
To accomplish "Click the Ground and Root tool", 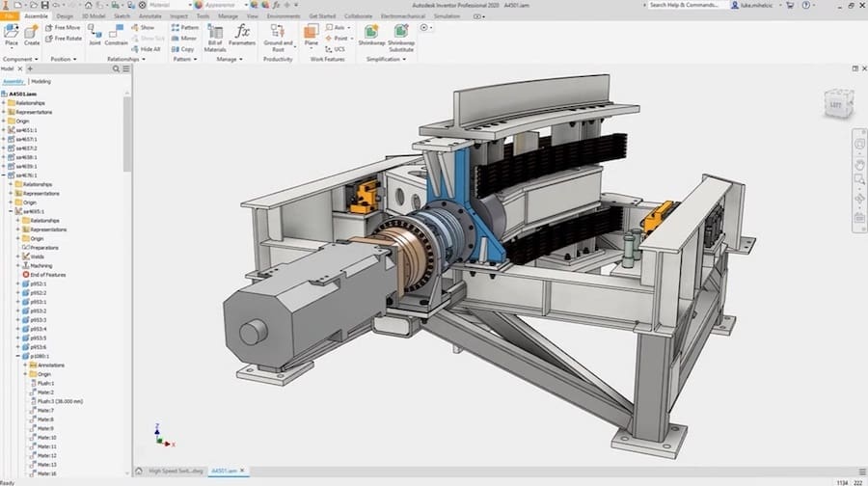I will [278, 35].
